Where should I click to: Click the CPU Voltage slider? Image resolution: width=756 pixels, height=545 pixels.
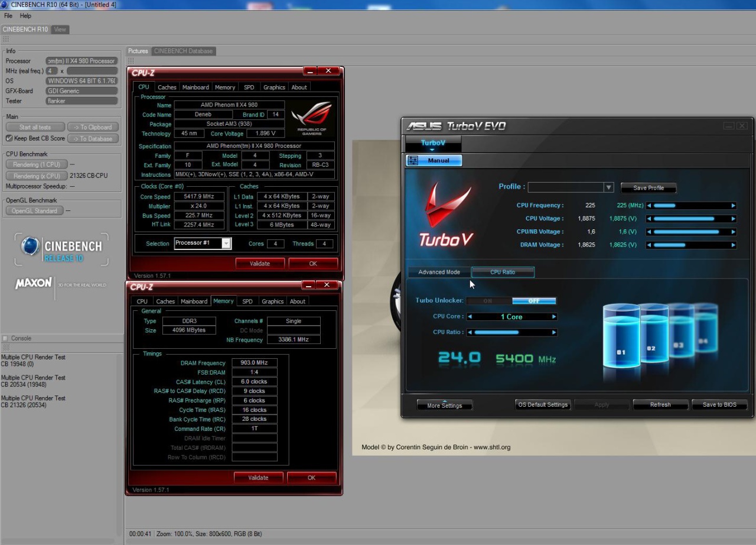[691, 219]
